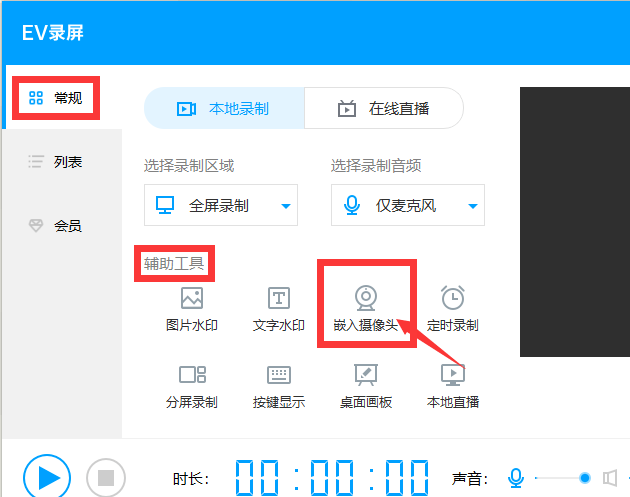
Task: Click the speaker icon in the bottom bar
Action: (610, 478)
